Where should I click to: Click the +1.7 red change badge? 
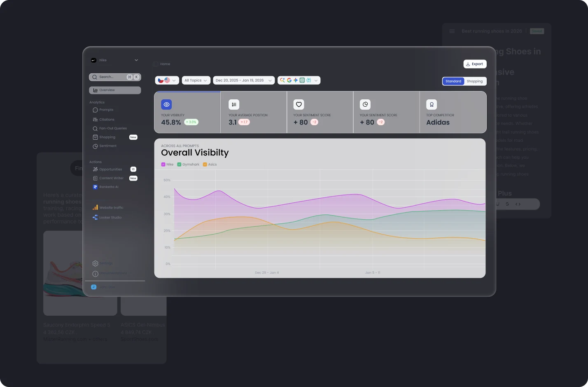tap(244, 122)
